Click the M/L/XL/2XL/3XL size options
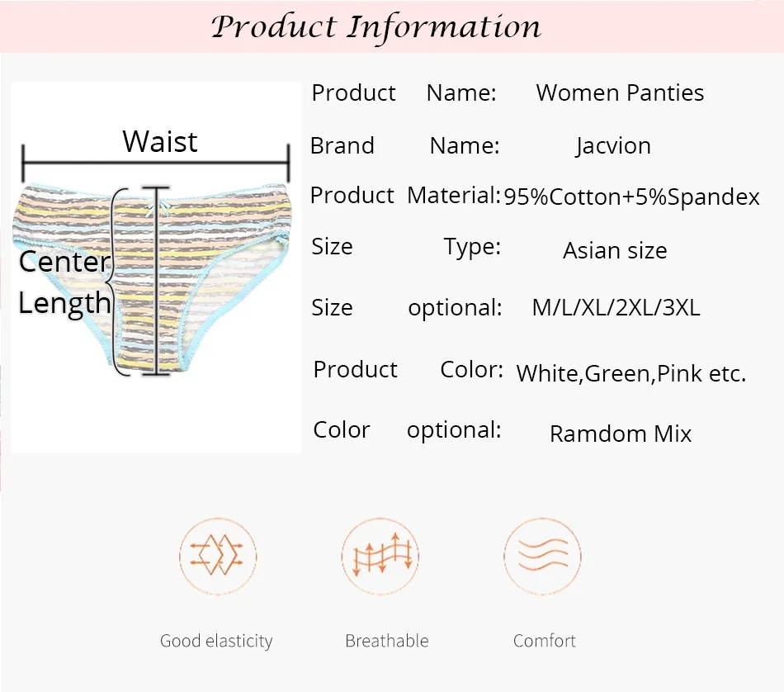The image size is (784, 692). pos(616,307)
